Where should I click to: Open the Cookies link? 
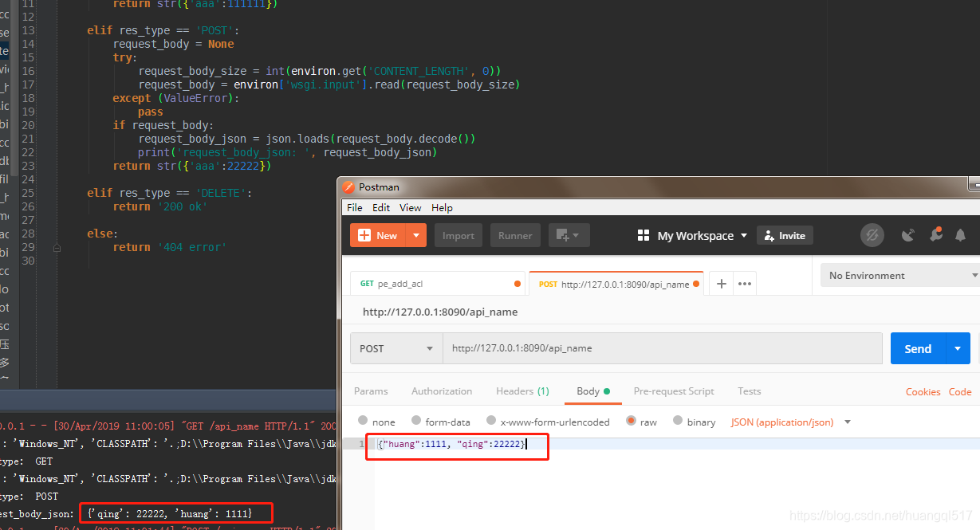click(923, 391)
